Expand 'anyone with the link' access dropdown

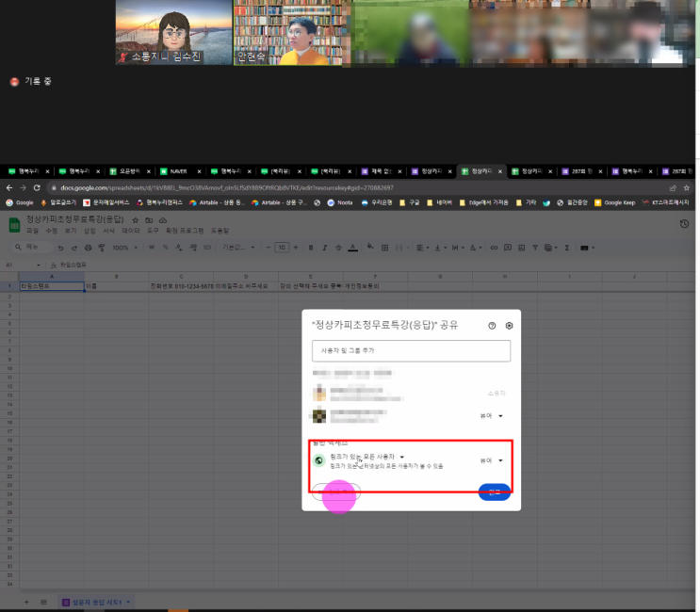click(367, 457)
